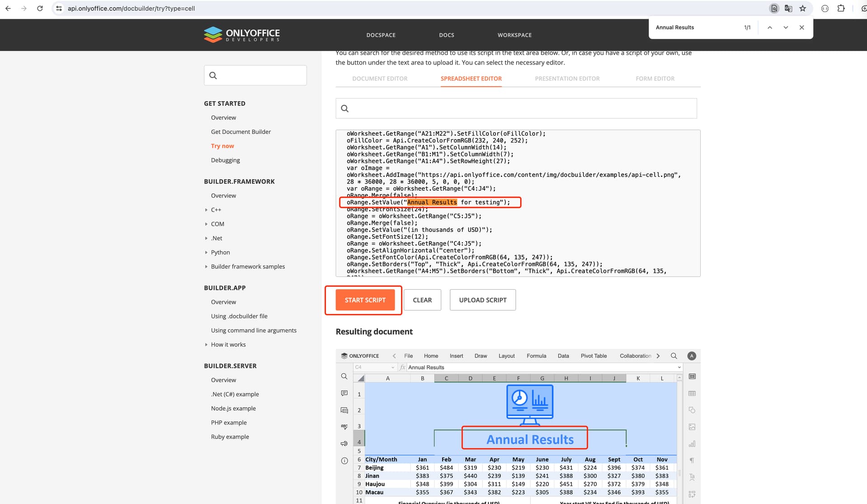Screen dimensions: 867x504
Task: Expand the formula bar with its arrow
Action: pyautogui.click(x=679, y=367)
